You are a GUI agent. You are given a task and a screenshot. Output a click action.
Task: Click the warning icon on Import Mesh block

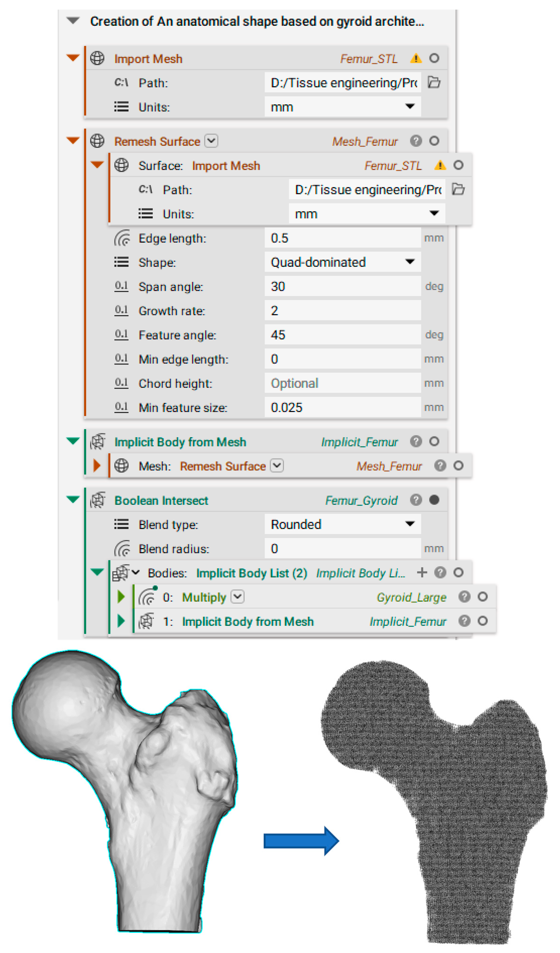pyautogui.click(x=416, y=58)
